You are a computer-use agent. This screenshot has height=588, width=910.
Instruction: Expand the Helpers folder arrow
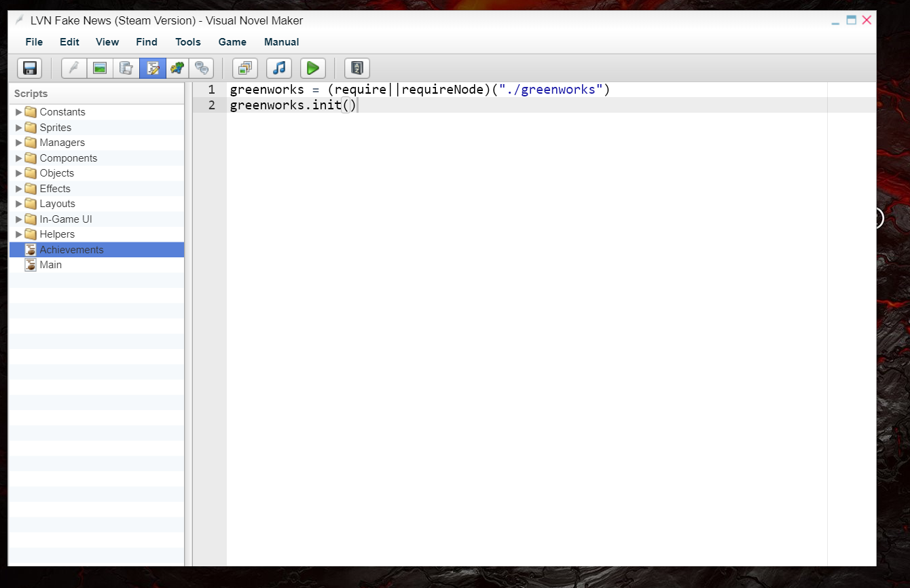(x=18, y=234)
